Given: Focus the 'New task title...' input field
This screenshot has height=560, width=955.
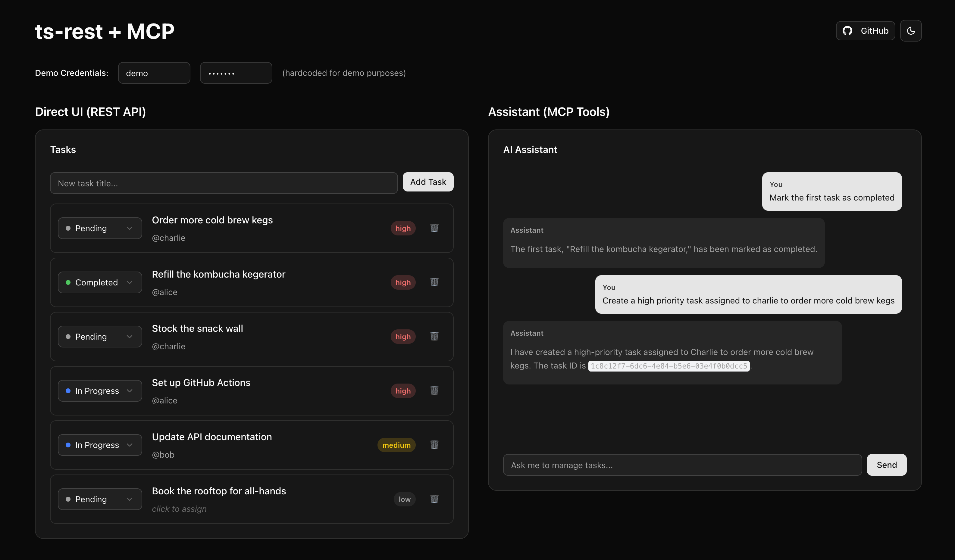Looking at the screenshot, I should click(x=224, y=183).
